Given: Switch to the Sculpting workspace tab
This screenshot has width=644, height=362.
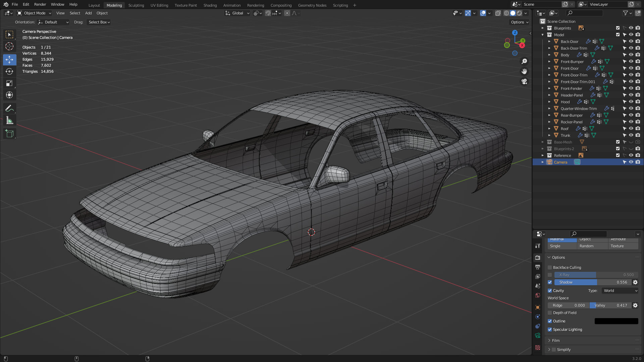Looking at the screenshot, I should (x=136, y=5).
